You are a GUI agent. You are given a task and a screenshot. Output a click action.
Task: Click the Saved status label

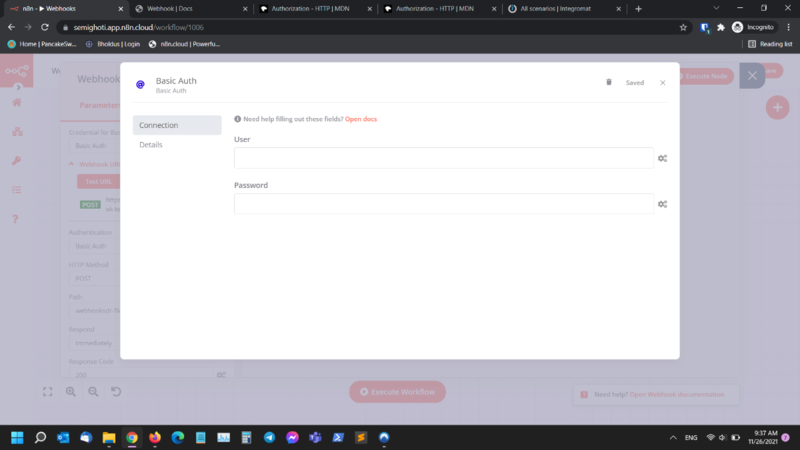pyautogui.click(x=635, y=83)
